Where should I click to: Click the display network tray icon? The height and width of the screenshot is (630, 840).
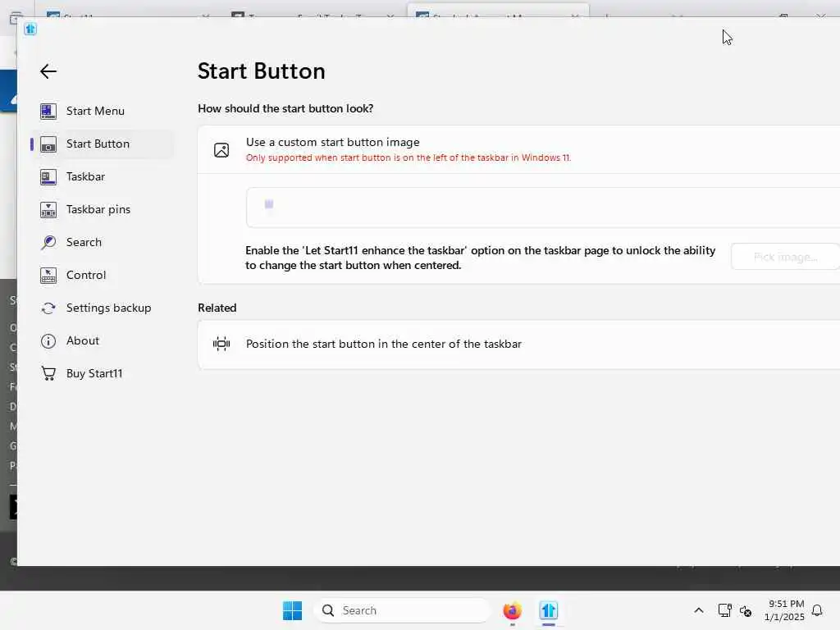(724, 610)
